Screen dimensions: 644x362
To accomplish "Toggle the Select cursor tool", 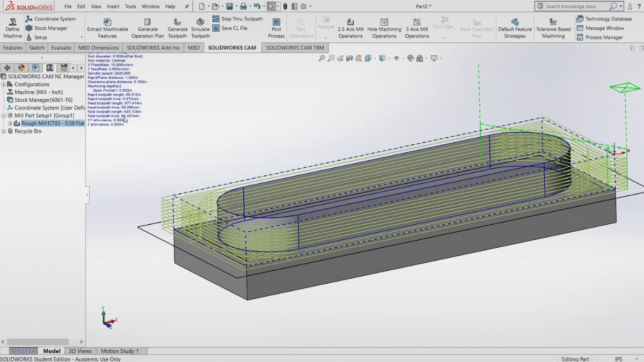I will (272, 6).
